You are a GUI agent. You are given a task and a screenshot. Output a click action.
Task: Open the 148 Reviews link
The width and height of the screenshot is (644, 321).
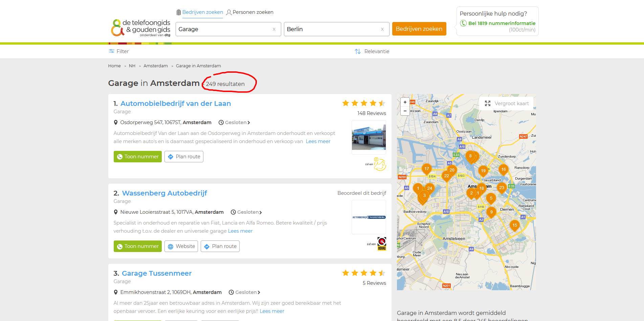(x=372, y=113)
